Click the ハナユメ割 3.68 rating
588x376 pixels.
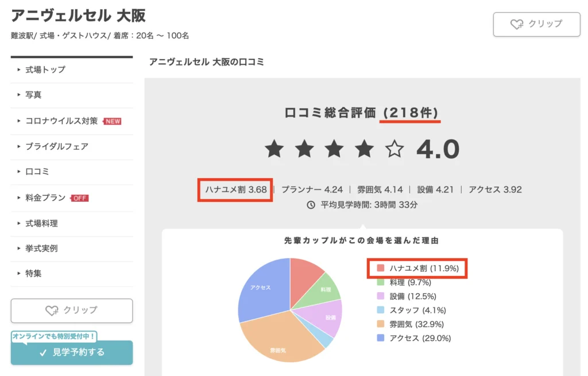coord(235,190)
